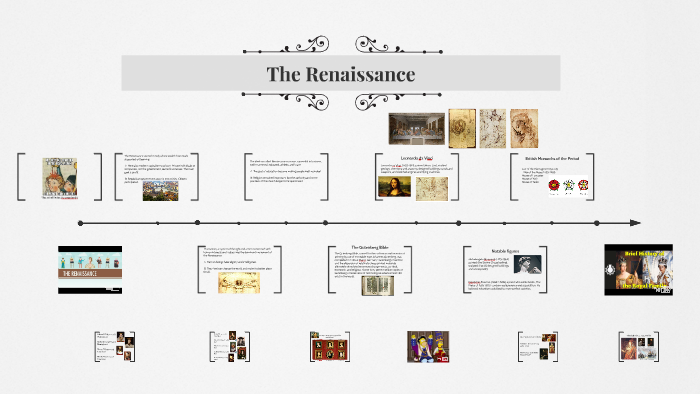
Task: Click timeline dot directly above Vitruvian Man frame
Action: [x=239, y=223]
